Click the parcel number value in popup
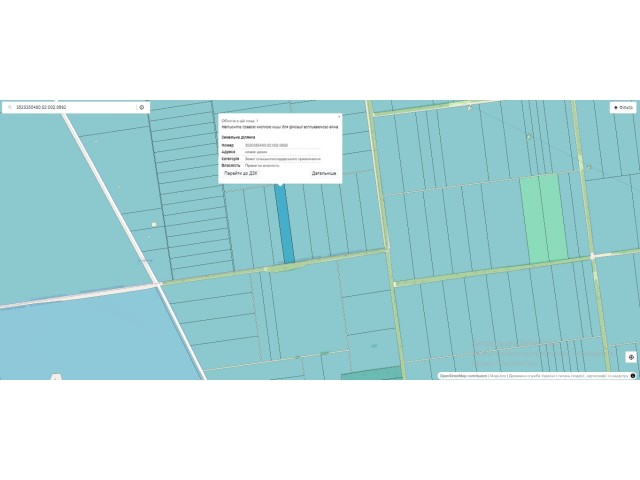This screenshot has width=640, height=480. click(x=267, y=145)
